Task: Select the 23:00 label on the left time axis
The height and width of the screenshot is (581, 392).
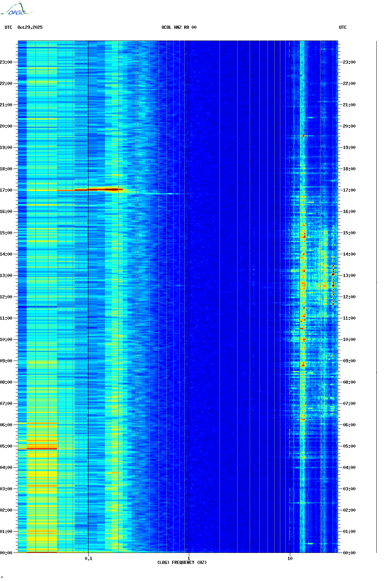Action: click(6, 62)
